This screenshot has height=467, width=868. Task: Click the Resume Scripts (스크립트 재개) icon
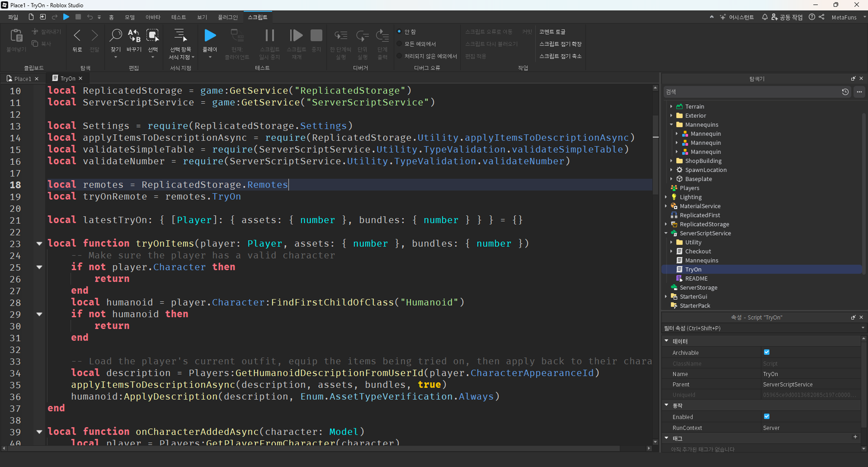click(x=296, y=35)
